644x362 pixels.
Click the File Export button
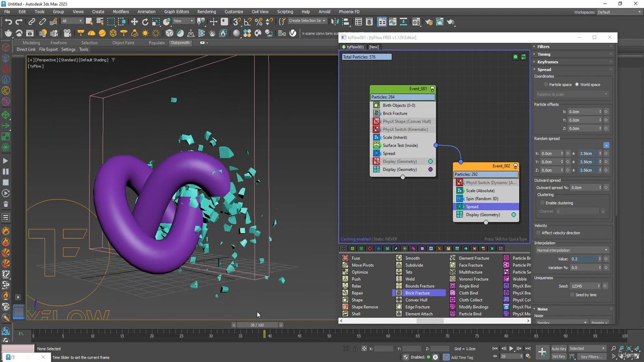pos(48,49)
